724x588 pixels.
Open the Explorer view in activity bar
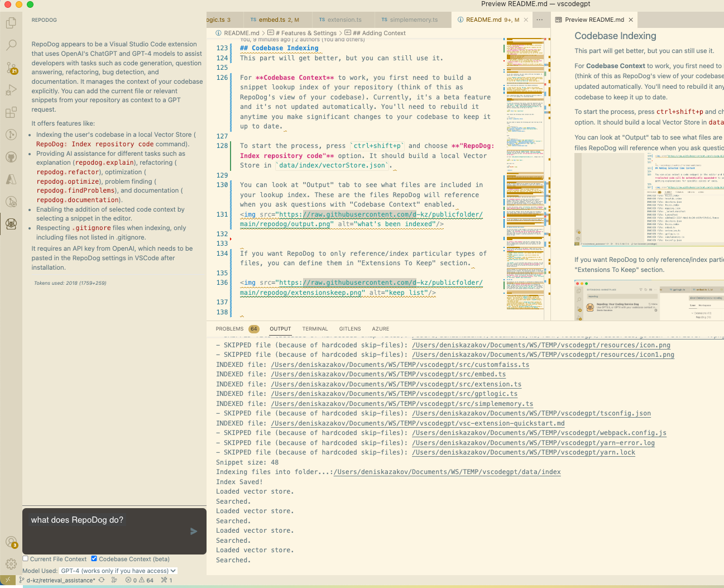pyautogui.click(x=11, y=23)
